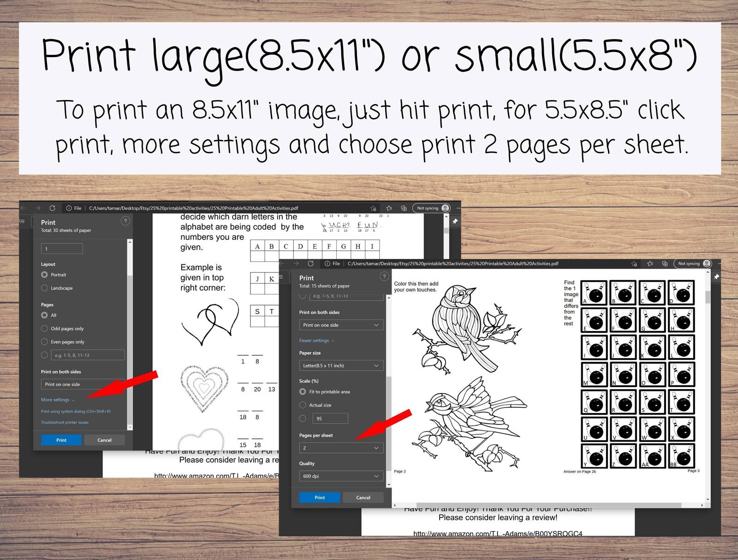Click the Not syncing profile icon in the right window
The width and height of the screenshot is (738, 560).
tap(707, 264)
